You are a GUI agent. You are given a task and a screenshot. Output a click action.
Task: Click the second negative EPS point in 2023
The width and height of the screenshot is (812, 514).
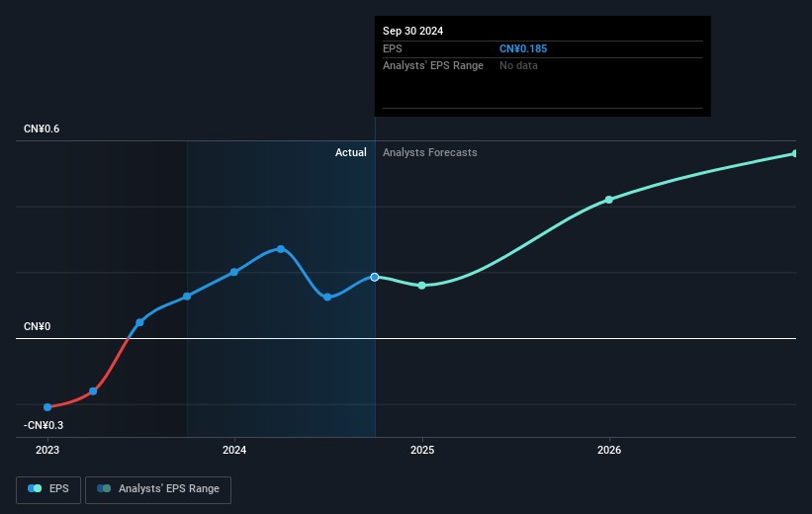point(93,391)
